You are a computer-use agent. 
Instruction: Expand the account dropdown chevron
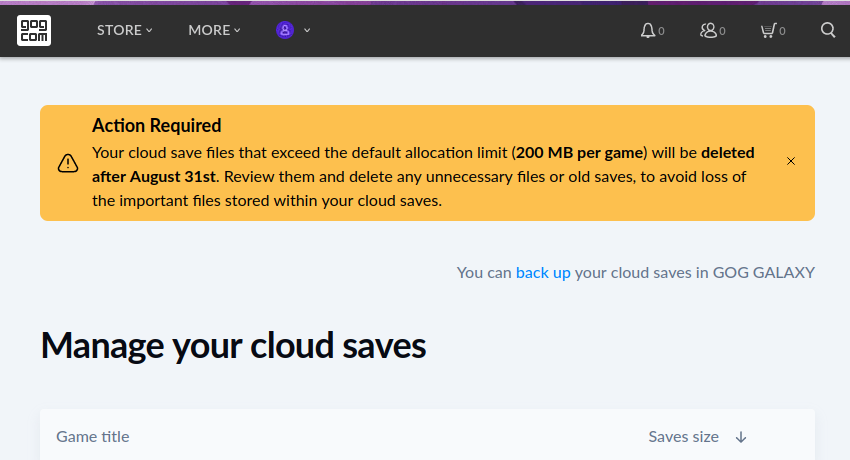307,30
